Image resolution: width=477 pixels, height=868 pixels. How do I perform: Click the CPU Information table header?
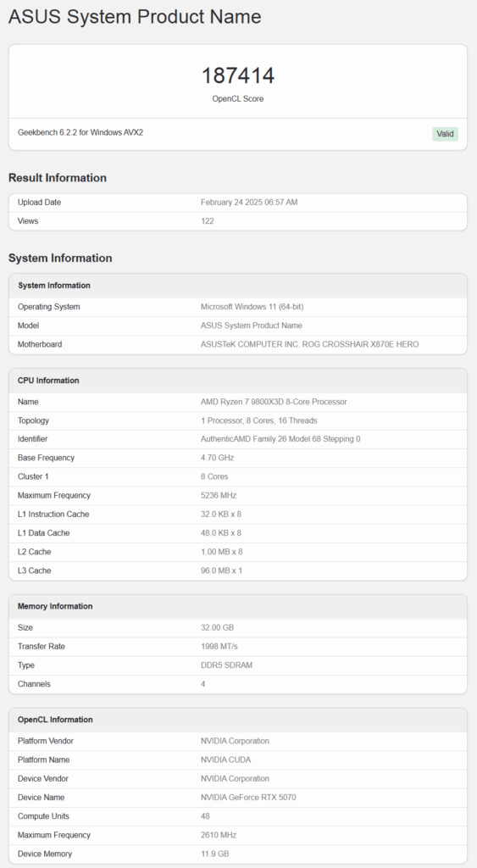click(238, 381)
